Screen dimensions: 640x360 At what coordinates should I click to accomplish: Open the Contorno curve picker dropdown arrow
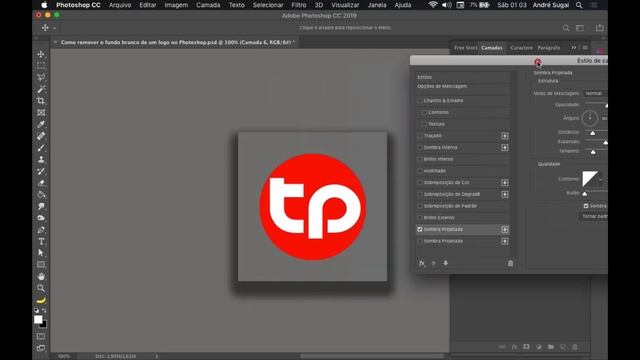pyautogui.click(x=600, y=180)
